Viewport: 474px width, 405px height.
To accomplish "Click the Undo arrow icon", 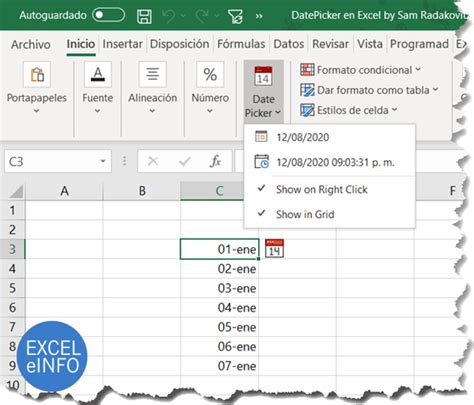I will tap(169, 16).
